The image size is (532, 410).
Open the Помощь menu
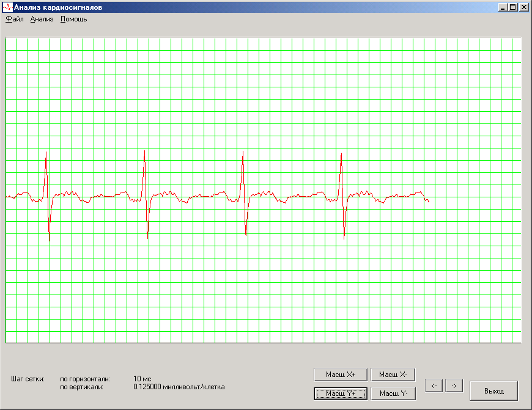coord(73,19)
